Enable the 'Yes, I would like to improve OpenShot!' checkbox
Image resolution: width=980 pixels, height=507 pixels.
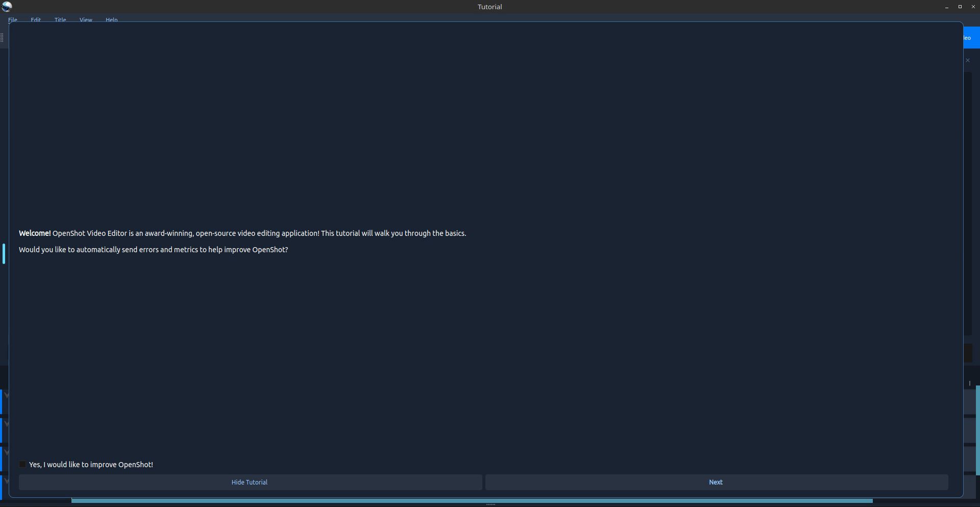click(x=22, y=465)
